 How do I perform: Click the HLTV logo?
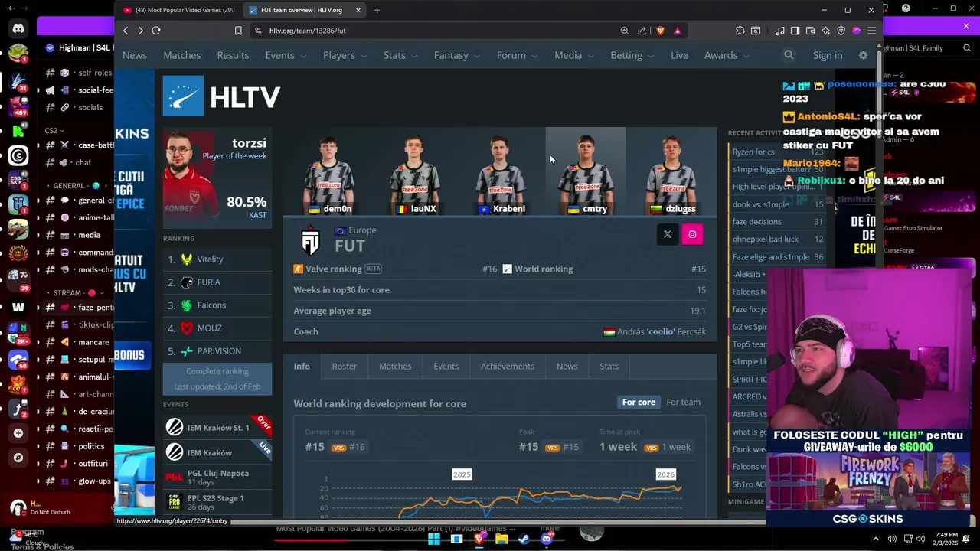[x=221, y=96]
